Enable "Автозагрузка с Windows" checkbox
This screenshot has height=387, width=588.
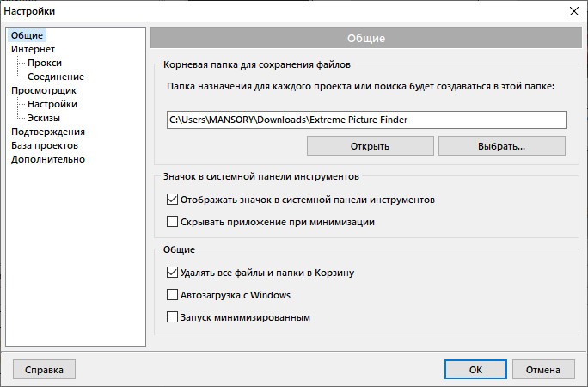tap(173, 296)
